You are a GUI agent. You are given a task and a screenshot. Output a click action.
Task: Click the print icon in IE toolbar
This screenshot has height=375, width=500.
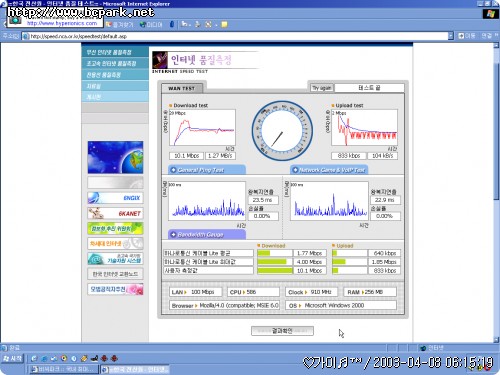coord(197,24)
